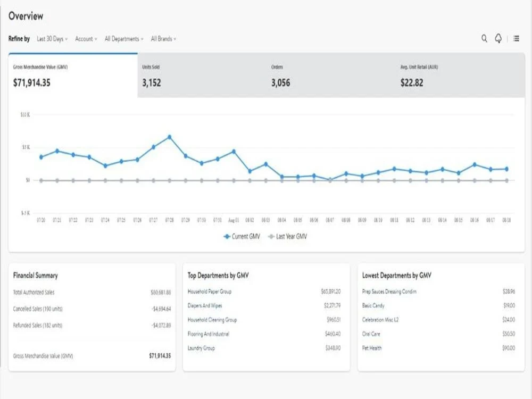Open the list view menu icon
Screen dimensions: 532x399
click(x=516, y=39)
